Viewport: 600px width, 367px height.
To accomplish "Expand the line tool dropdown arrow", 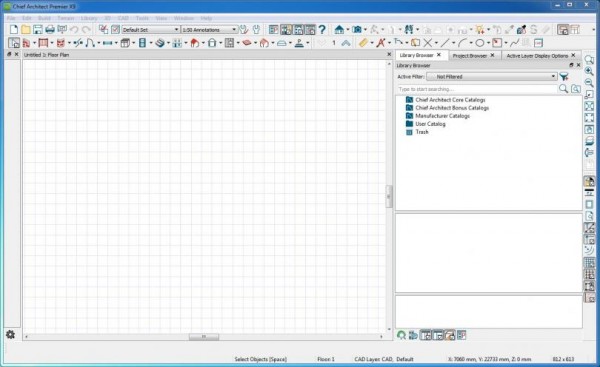I will [453, 43].
